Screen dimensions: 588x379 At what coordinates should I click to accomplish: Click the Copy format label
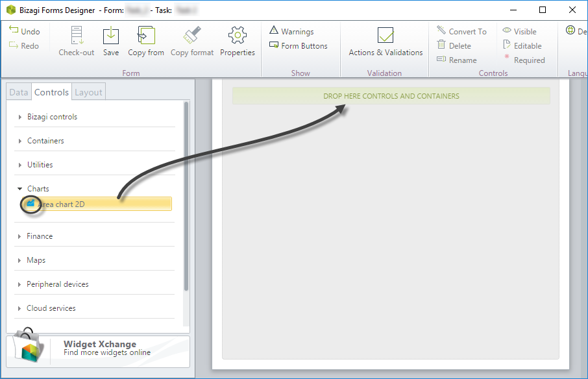tap(192, 53)
